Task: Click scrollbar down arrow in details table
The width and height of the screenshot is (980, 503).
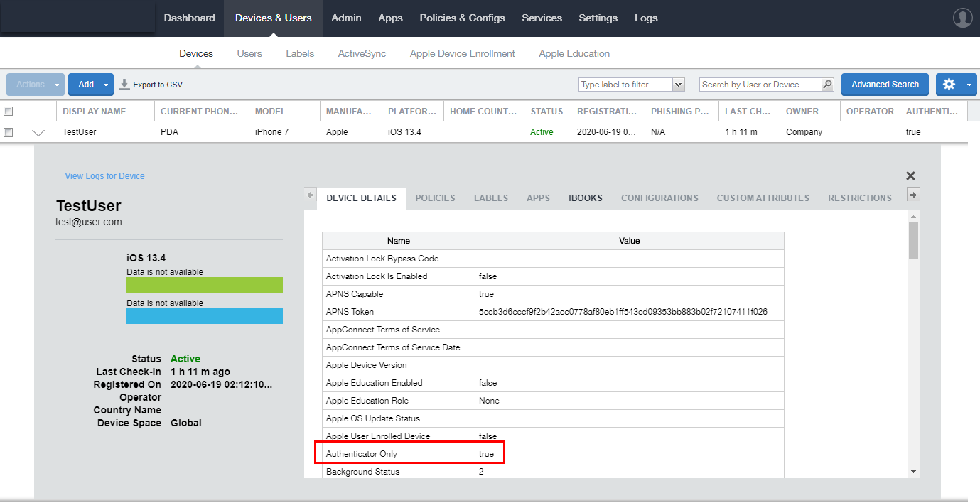Action: pos(913,472)
